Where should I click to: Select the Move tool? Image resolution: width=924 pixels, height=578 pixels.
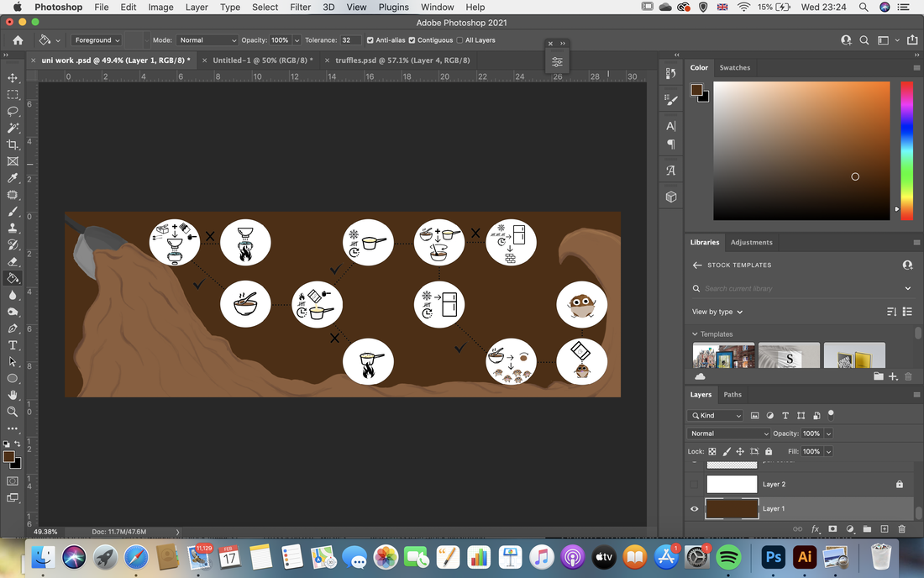tap(13, 78)
